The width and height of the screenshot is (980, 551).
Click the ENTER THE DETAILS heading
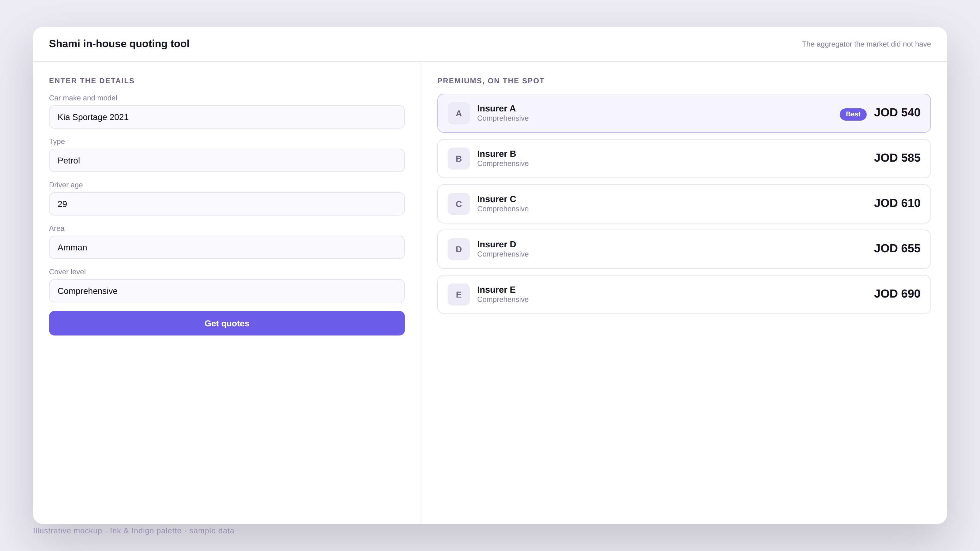pos(92,81)
